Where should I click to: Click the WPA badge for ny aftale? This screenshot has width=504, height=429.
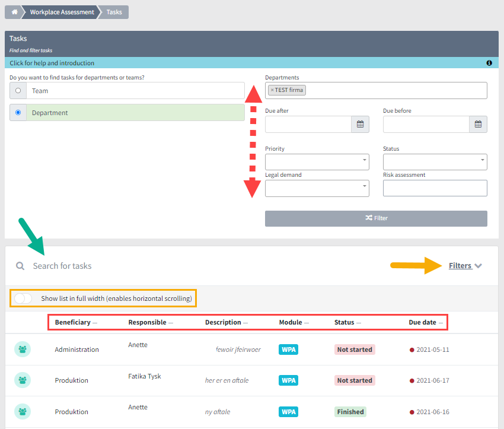pyautogui.click(x=288, y=412)
